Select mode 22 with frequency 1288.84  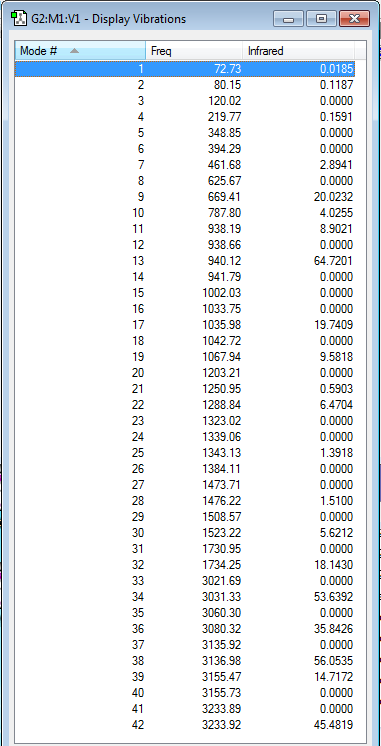(185, 405)
